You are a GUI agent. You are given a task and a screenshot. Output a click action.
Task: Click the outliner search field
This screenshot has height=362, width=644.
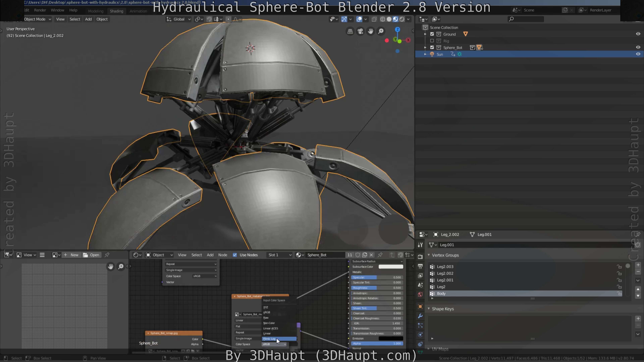tap(525, 19)
